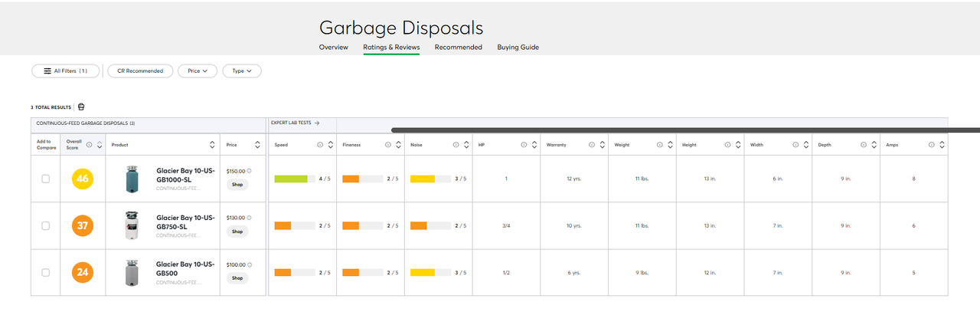Image resolution: width=980 pixels, height=312 pixels.
Task: Open info icon for Overall Score column
Action: click(90, 144)
